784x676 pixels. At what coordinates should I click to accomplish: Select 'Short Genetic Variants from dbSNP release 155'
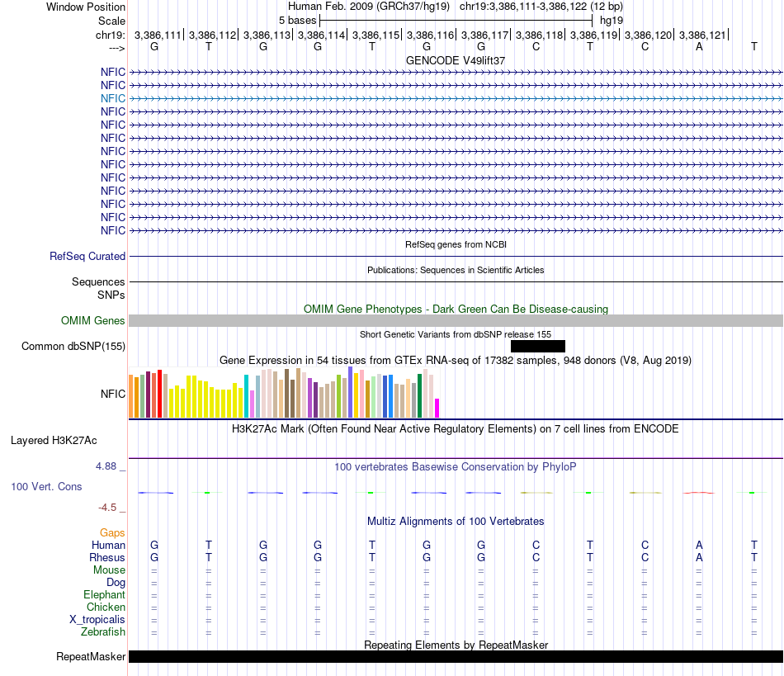coord(456,334)
